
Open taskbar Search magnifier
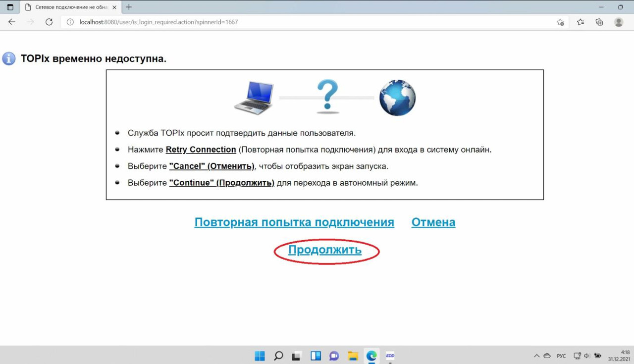(x=278, y=356)
